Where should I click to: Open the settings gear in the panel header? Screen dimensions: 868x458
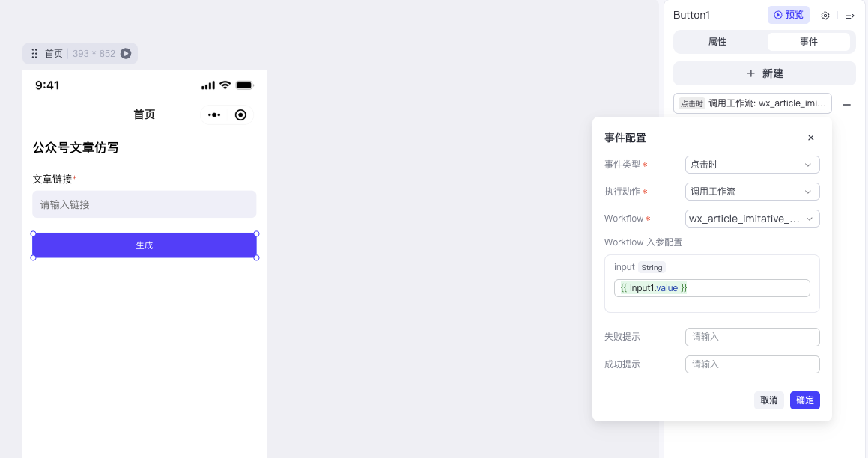(x=825, y=15)
